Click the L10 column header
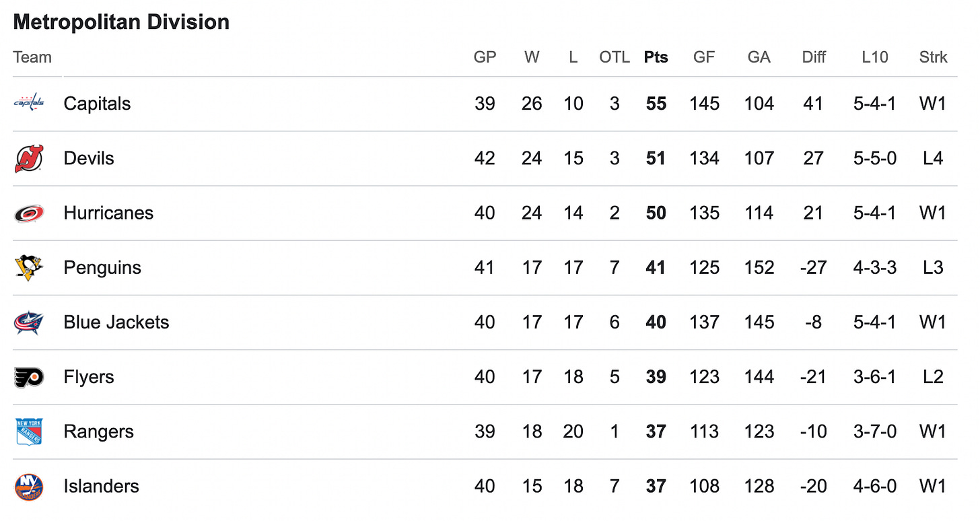Viewport: 980px width, 521px height. (x=874, y=57)
